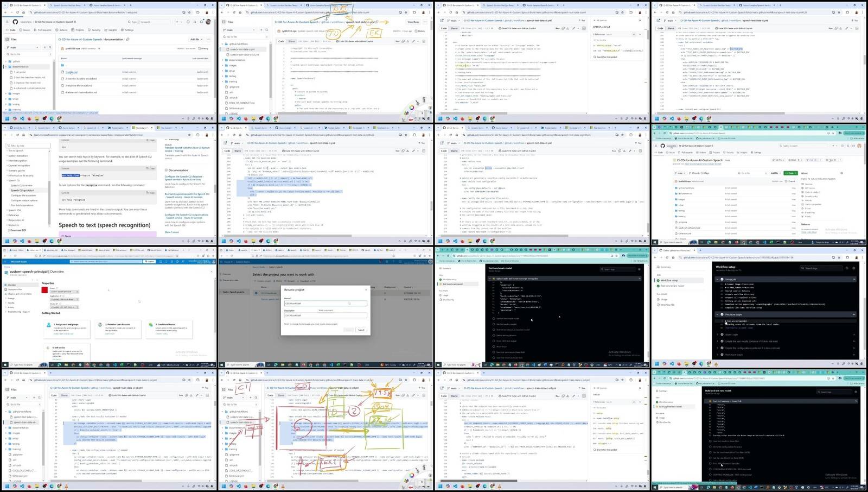Click 'Type / to search' box on documentation page
This screenshot has height=492, width=868.
[x=149, y=22]
